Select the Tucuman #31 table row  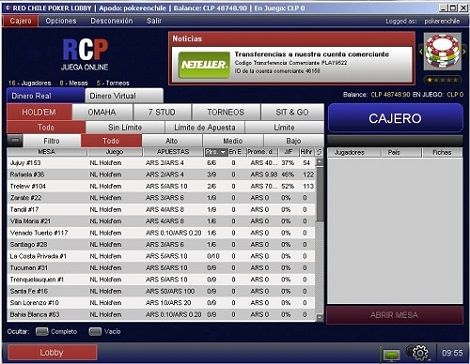tap(161, 268)
